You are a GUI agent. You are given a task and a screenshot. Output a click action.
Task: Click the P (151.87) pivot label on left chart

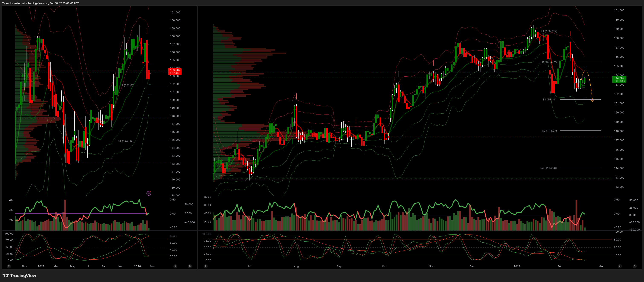(128, 85)
